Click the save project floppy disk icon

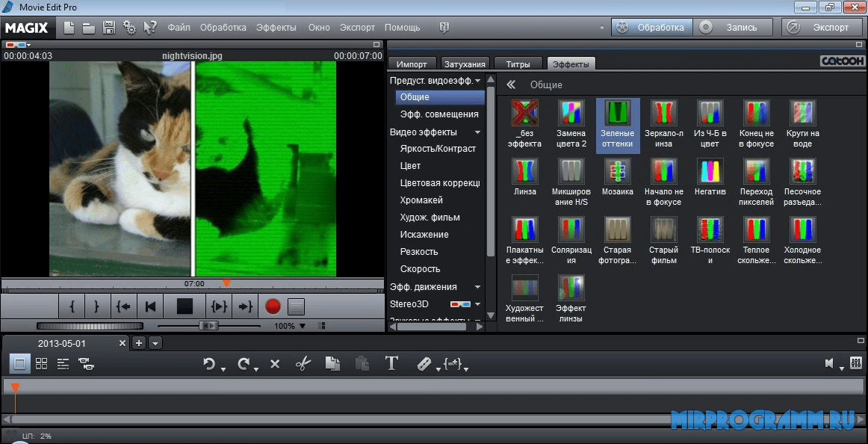pos(109,28)
